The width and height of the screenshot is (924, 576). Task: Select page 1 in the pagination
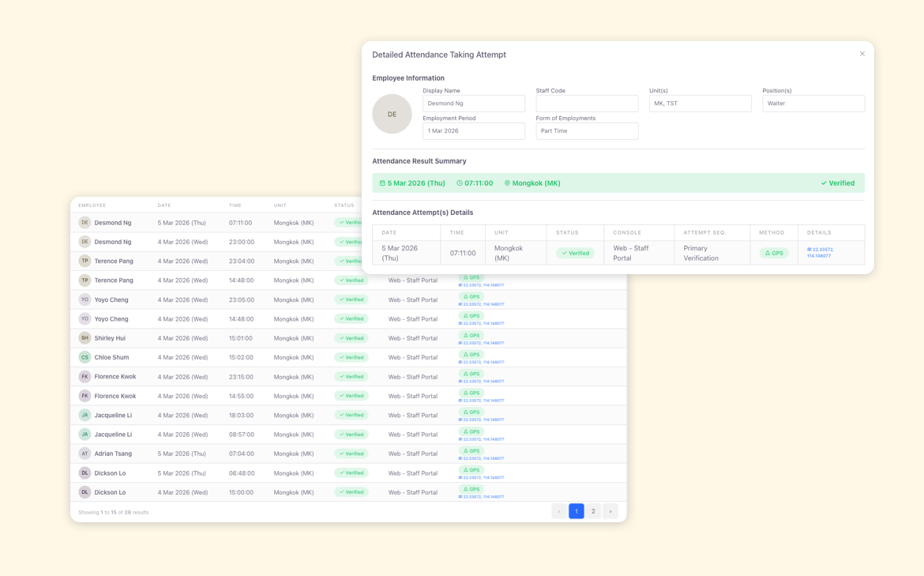(x=577, y=511)
